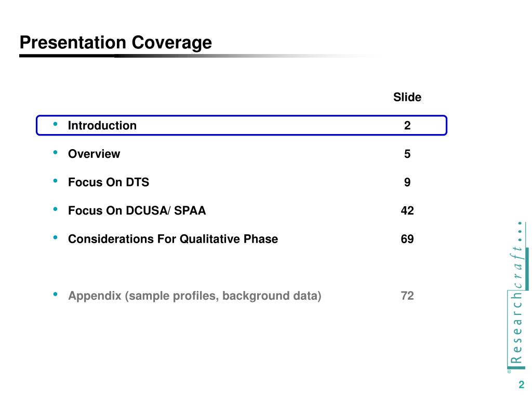Viewport: 532px width, 399px height.
Task: Open the Focus On DCUSA/ SPAA entry
Action: click(x=137, y=210)
